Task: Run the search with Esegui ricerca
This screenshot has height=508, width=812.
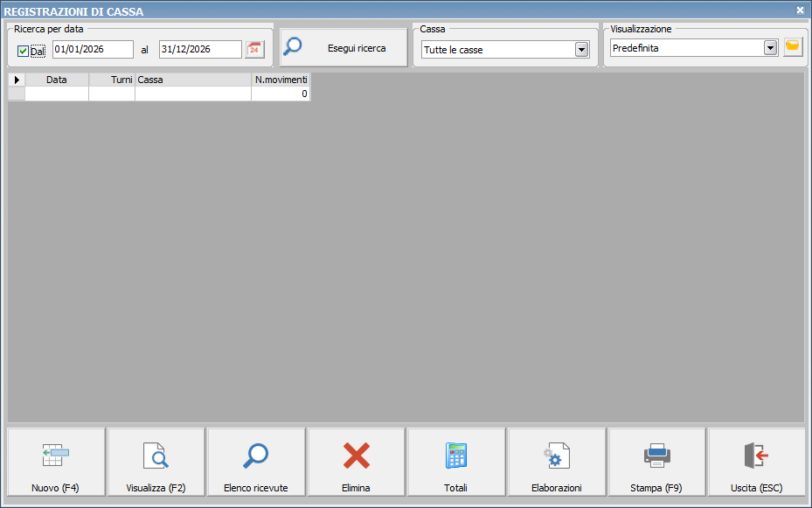Action: tap(344, 48)
